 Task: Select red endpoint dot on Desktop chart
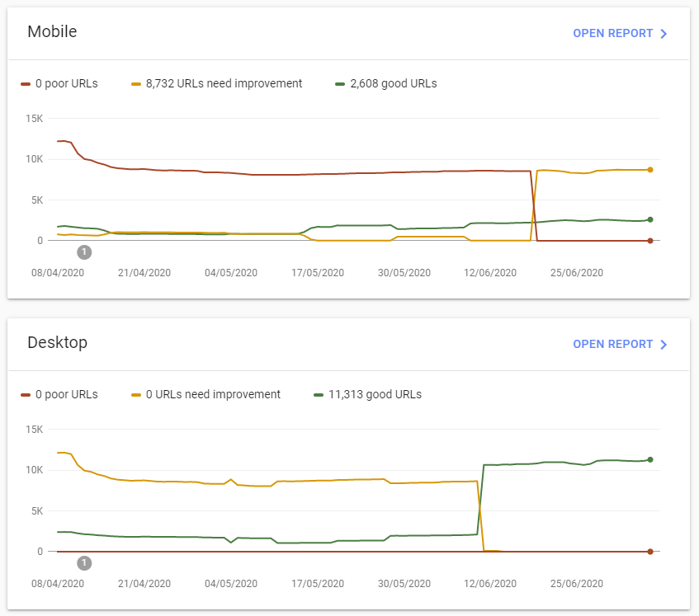pos(650,552)
